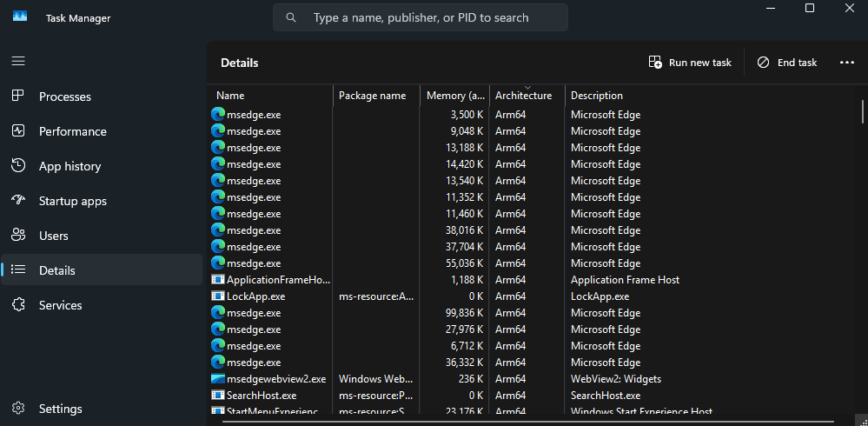The height and width of the screenshot is (426, 868).
Task: Click the msedgewebview2.exe process icon
Action: 218,379
